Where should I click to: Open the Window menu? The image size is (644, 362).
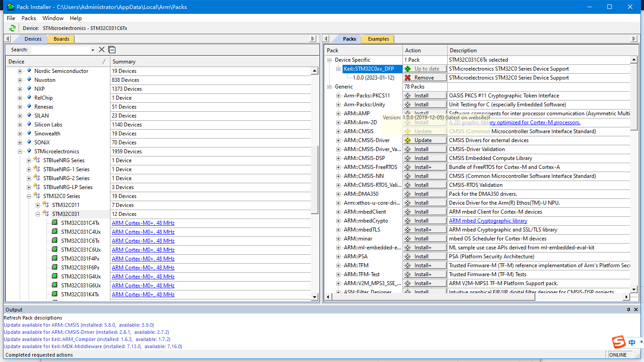click(x=53, y=18)
